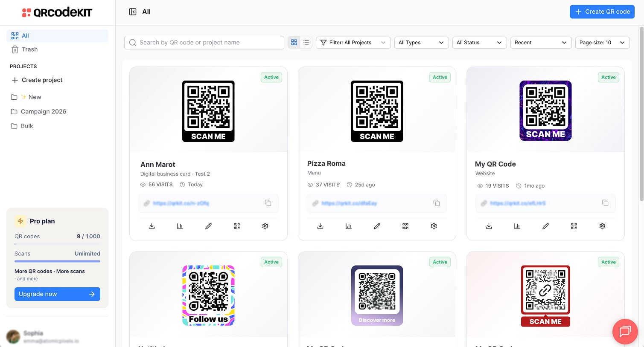Screen dimensions: 644x347
Task: Open the Filter: All Projects dropdown
Action: [353, 43]
